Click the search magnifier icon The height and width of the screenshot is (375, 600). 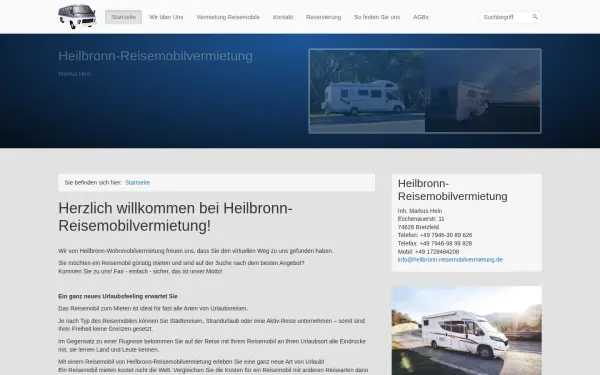point(535,17)
